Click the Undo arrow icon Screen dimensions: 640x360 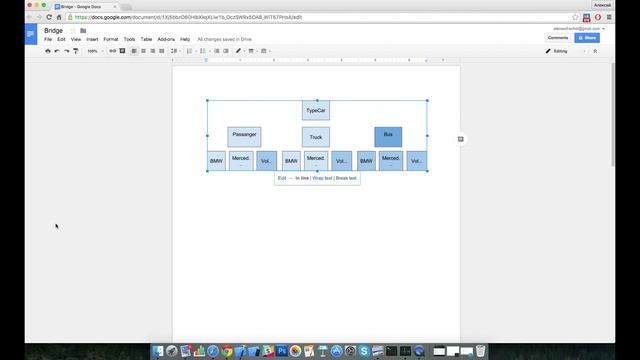click(x=57, y=51)
